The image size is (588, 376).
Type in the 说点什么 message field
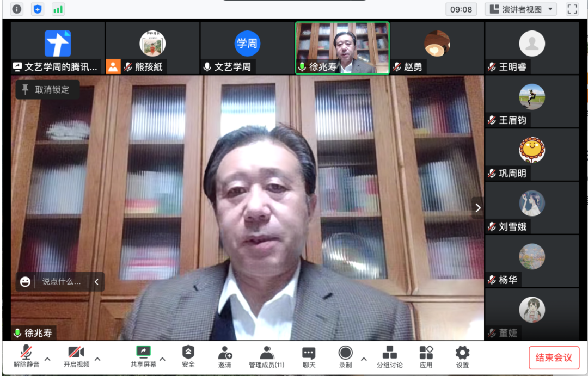(61, 281)
